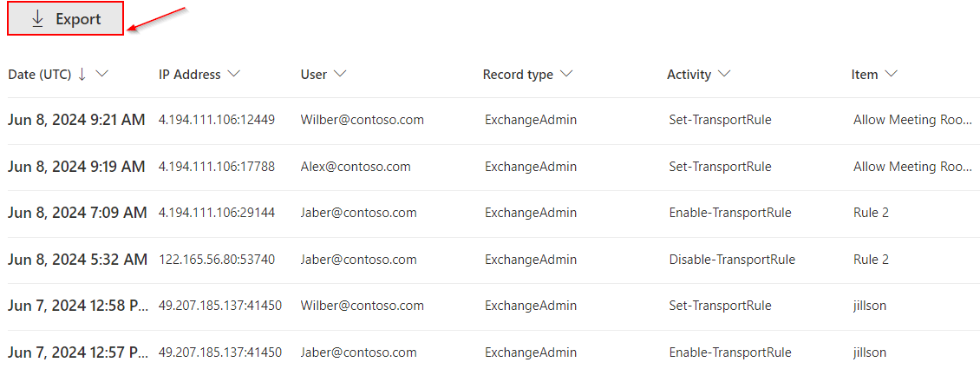Screen dimensions: 980x369
Task: Click IP address 4.194.111.106:29144
Action: click(x=217, y=212)
